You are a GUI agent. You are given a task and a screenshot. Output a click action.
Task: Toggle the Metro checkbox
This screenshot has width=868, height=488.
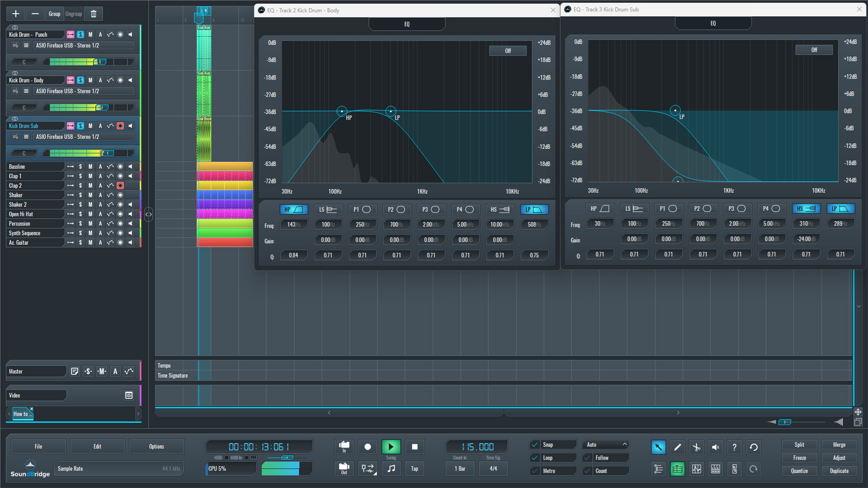535,471
